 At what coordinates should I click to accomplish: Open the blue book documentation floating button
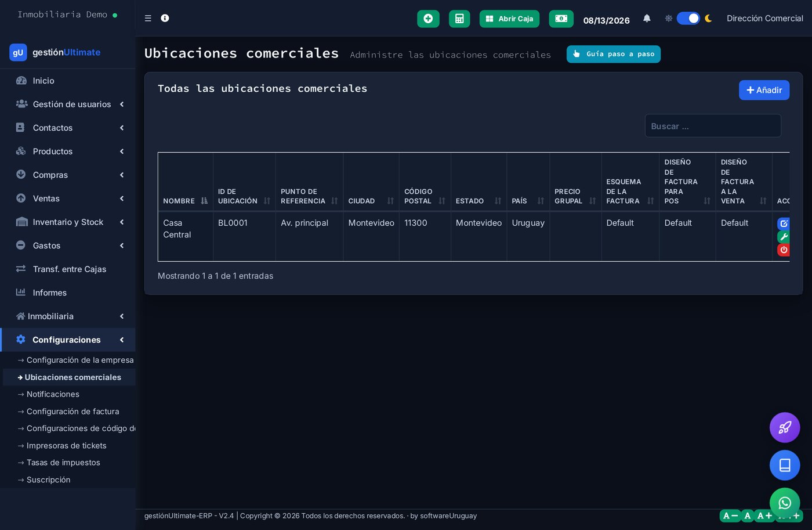point(785,466)
